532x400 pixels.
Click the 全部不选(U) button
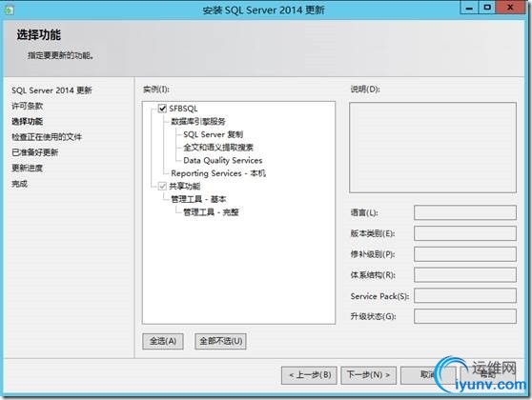tap(220, 341)
